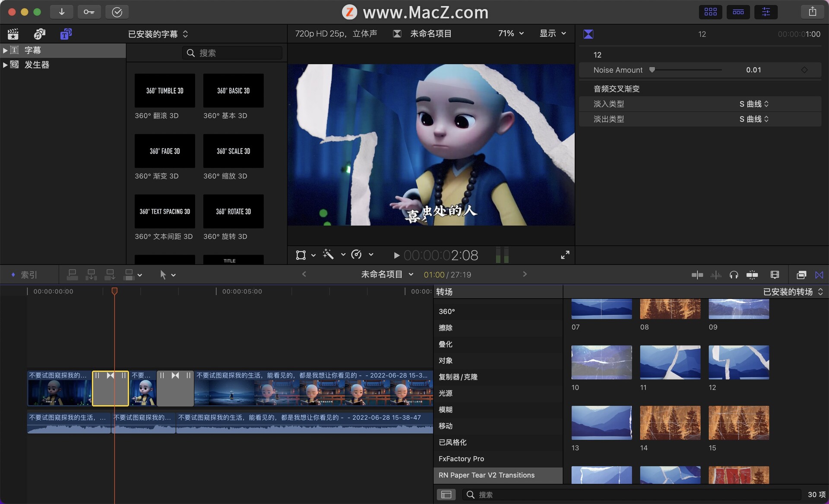This screenshot has height=504, width=829.
Task: Select RN Paper Tear V2 Transitions category
Action: (x=486, y=475)
